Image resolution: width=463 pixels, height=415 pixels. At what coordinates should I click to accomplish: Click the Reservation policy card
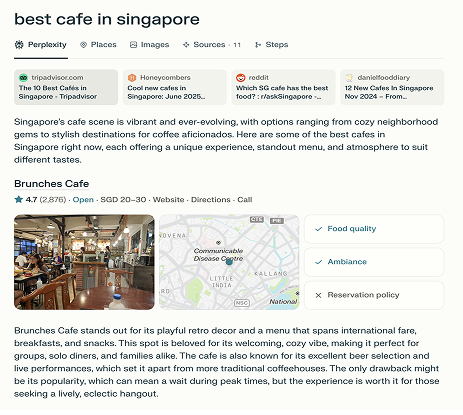(374, 295)
